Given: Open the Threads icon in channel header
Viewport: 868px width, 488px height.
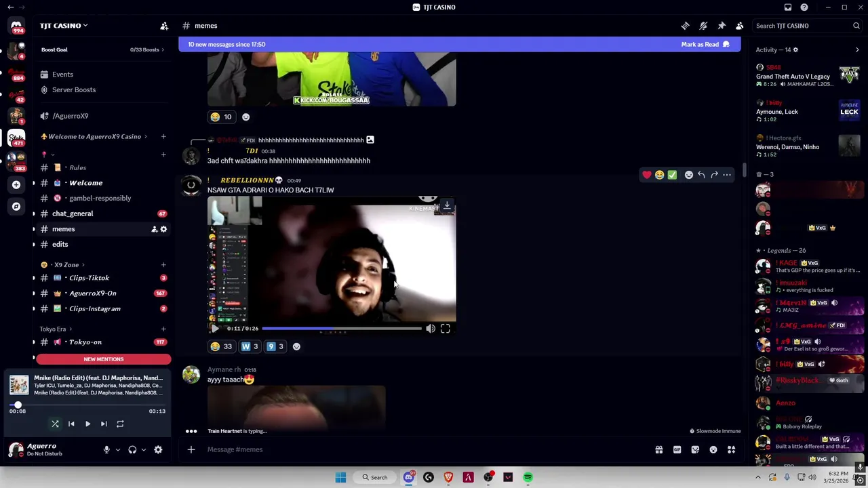Looking at the screenshot, I should pyautogui.click(x=685, y=26).
